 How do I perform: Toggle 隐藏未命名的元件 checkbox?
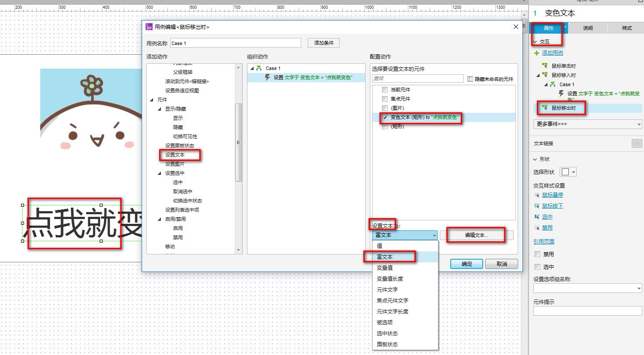tap(470, 79)
